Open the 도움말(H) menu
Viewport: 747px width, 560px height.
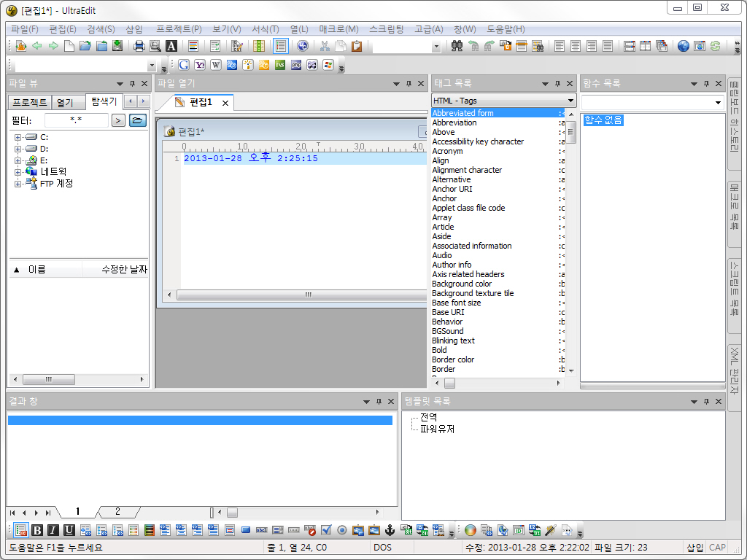tap(506, 29)
